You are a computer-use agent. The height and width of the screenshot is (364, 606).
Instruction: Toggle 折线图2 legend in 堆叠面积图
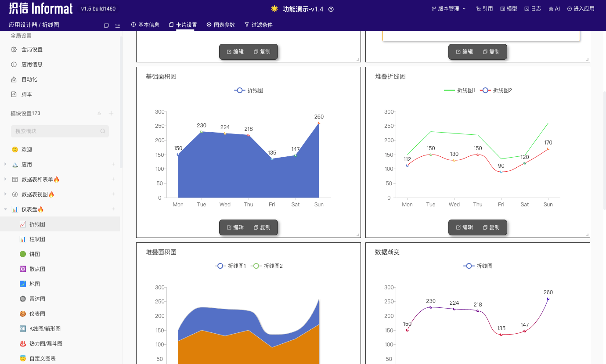tap(267, 266)
